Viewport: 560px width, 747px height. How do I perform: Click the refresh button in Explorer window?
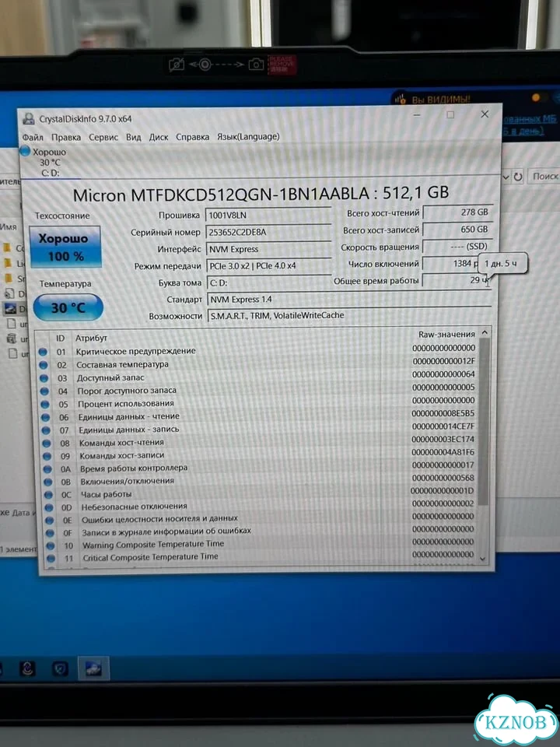pos(518,177)
